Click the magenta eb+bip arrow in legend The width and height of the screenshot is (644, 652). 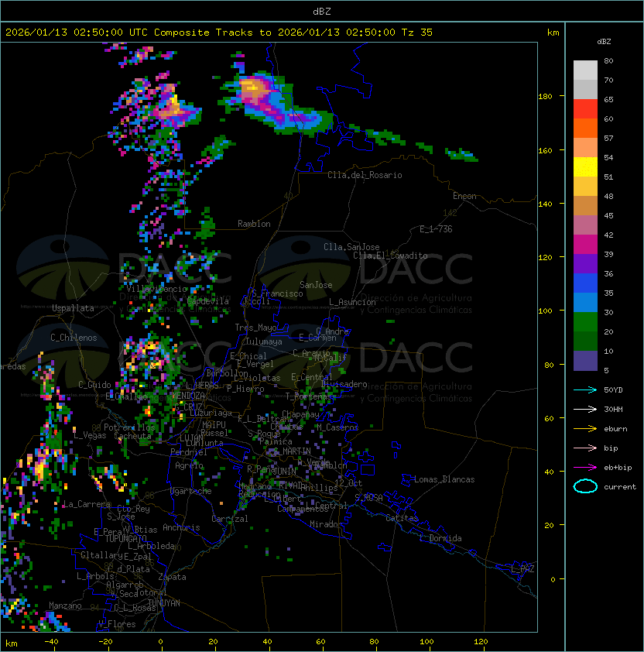(x=585, y=468)
